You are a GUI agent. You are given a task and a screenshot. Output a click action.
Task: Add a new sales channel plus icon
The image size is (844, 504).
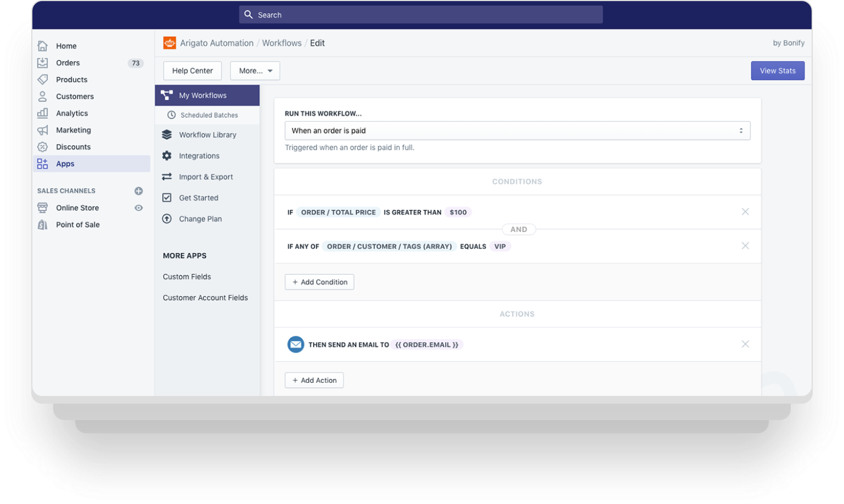(x=139, y=191)
